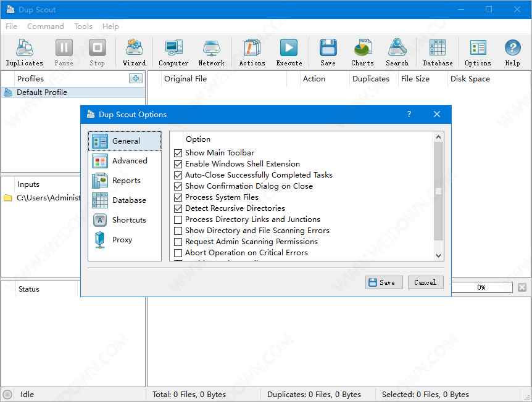This screenshot has height=402, width=532.
Task: Select the Default Profile item
Action: click(x=42, y=92)
